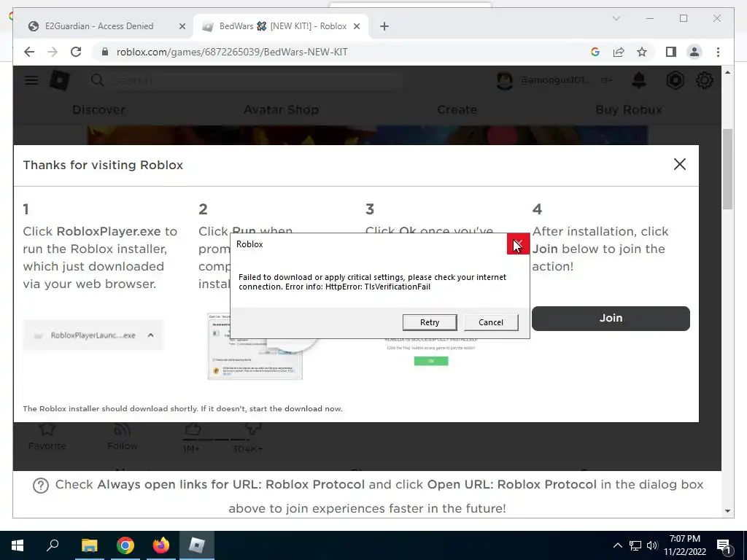Screen dimensions: 747x560
Task: View site information lock icon
Action: click(105, 52)
